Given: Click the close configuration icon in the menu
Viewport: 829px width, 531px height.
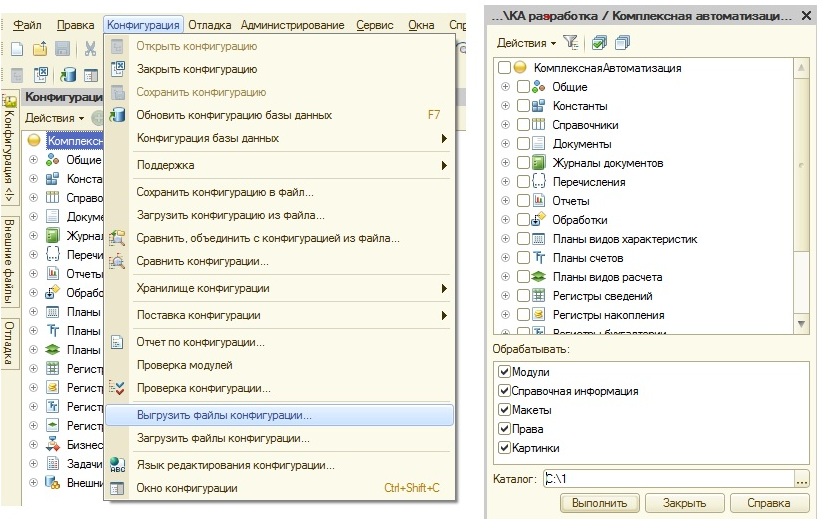Looking at the screenshot, I should [118, 69].
